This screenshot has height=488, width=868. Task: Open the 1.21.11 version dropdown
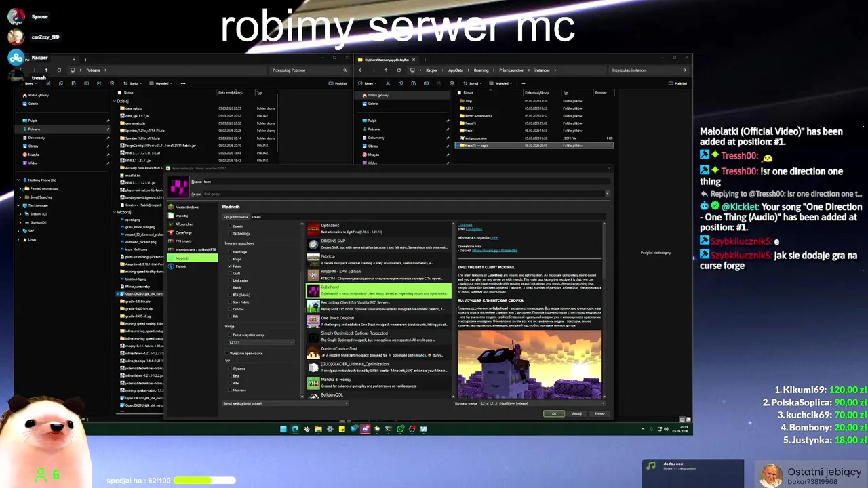pyautogui.click(x=261, y=342)
